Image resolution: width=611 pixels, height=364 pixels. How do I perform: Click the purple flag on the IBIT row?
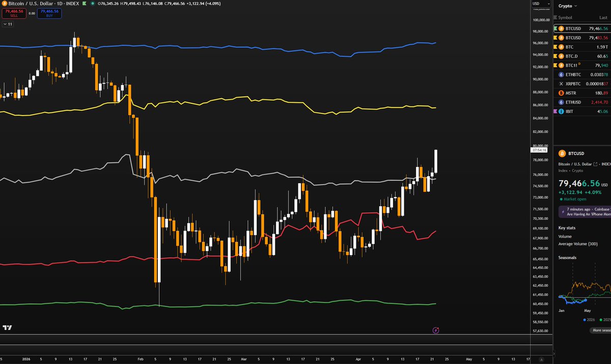[555, 111]
